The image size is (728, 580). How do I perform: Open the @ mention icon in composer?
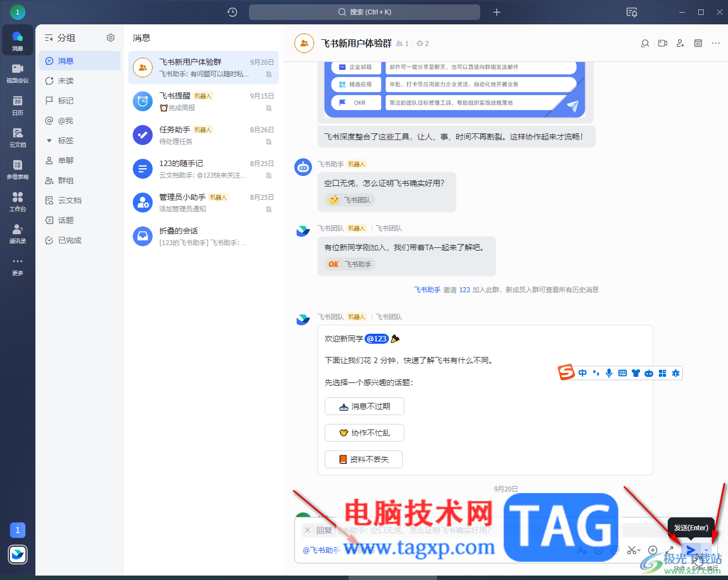[x=615, y=550]
